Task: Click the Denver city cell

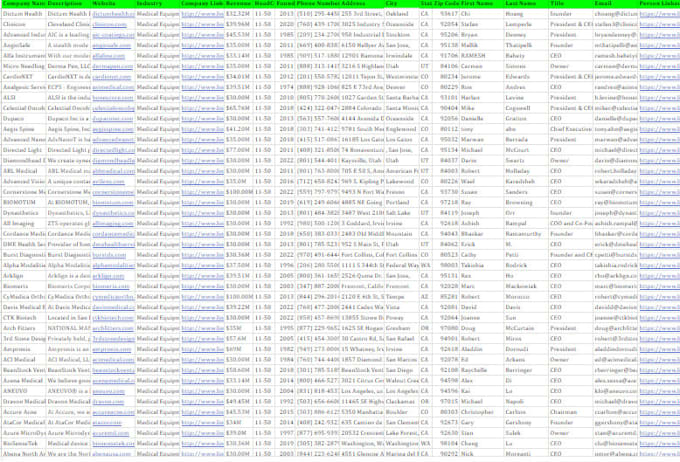Action: (402, 87)
